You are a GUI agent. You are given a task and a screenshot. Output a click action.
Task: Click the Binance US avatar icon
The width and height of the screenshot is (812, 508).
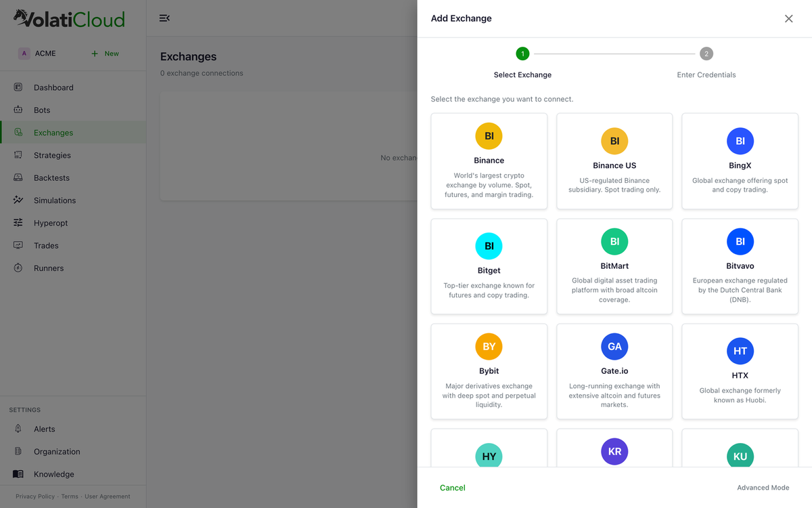(614, 141)
